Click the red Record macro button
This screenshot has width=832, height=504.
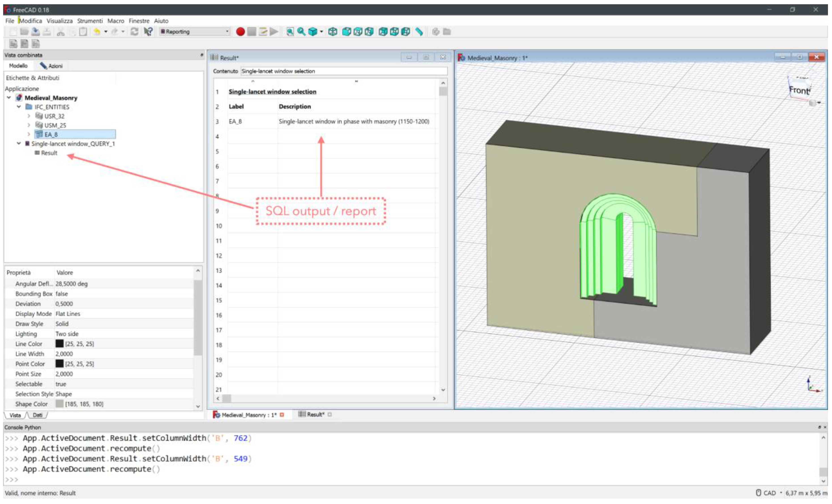(x=240, y=32)
